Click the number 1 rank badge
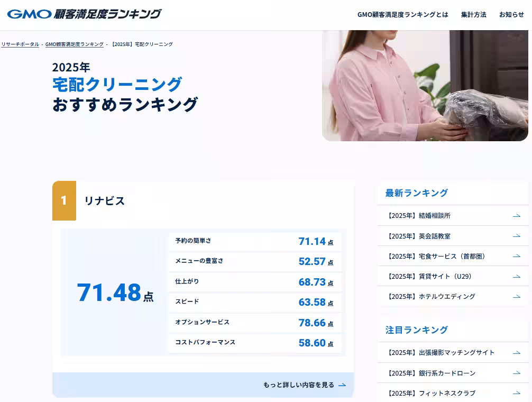 point(63,200)
